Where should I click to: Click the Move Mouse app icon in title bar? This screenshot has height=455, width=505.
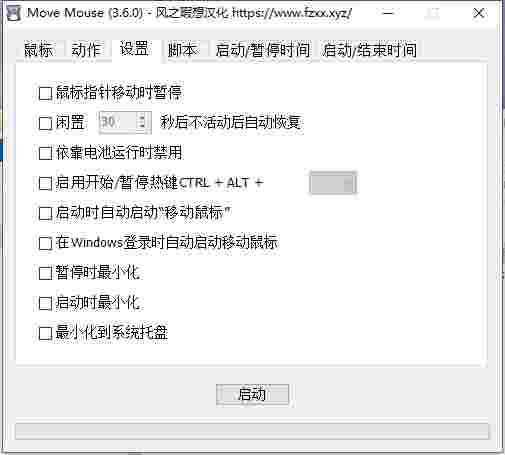tap(14, 14)
